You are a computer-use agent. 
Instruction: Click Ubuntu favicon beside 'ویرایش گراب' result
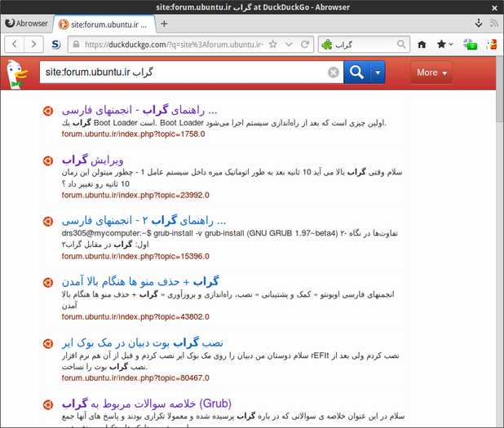(x=48, y=161)
